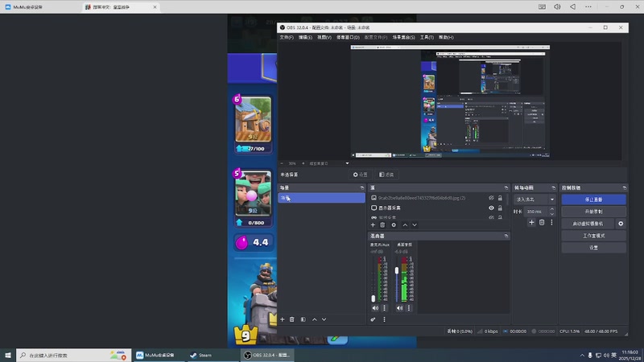Mute the Mic/Aux channel speaker
Viewport: 644px width, 362px height.
375,308
